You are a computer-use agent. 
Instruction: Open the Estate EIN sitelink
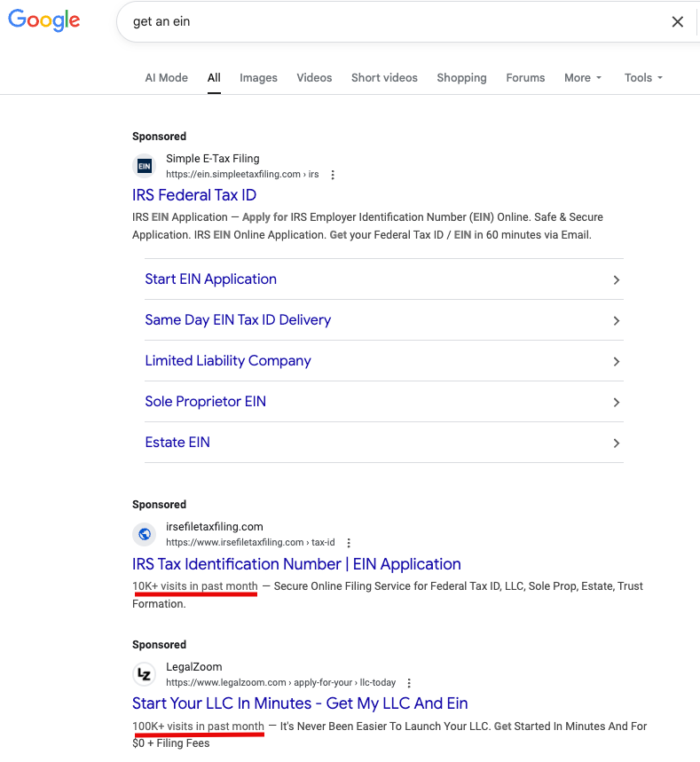point(177,443)
